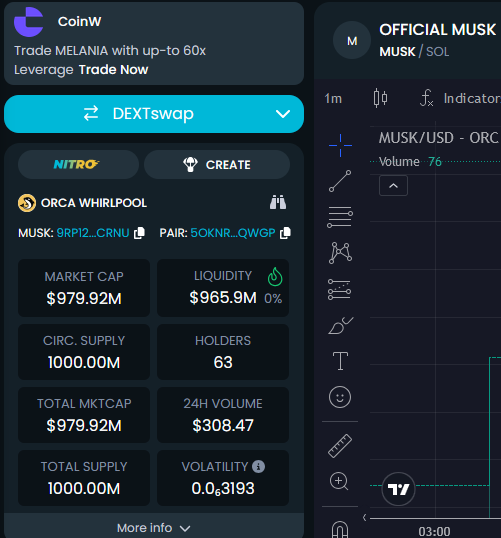Viewport: 501px width, 538px height.
Task: Open the 9RP12...CRNU token address link
Action: 93,233
